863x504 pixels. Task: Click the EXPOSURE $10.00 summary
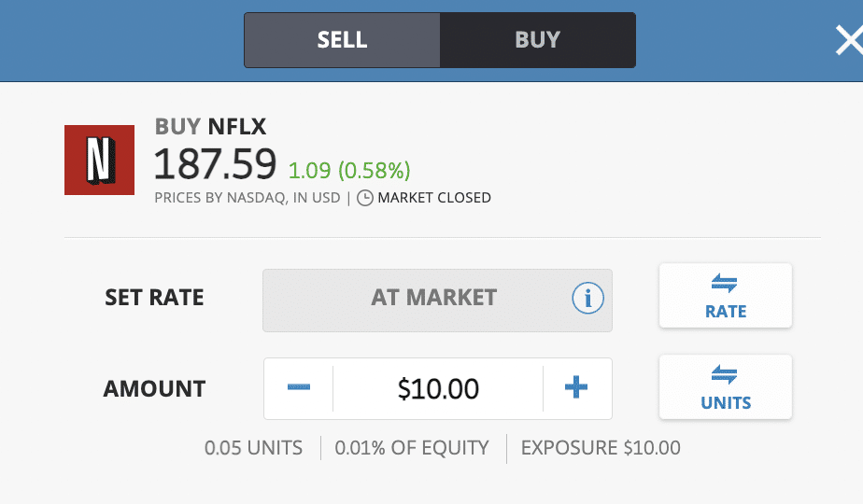601,448
